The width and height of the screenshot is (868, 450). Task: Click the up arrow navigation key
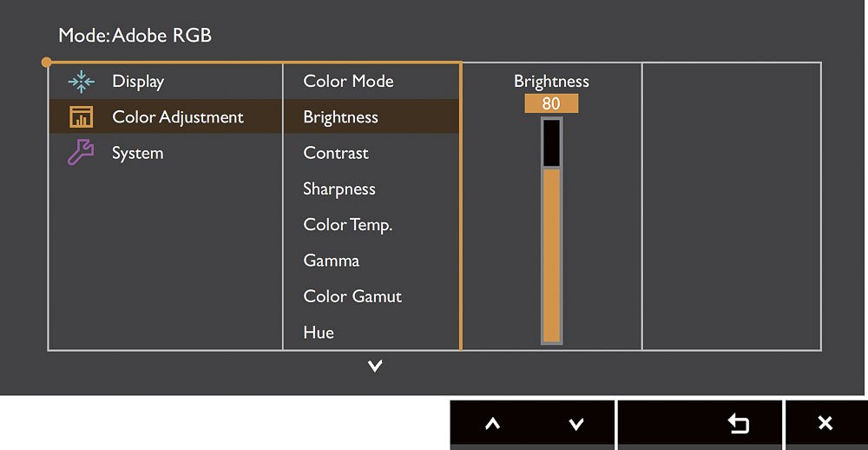click(492, 425)
